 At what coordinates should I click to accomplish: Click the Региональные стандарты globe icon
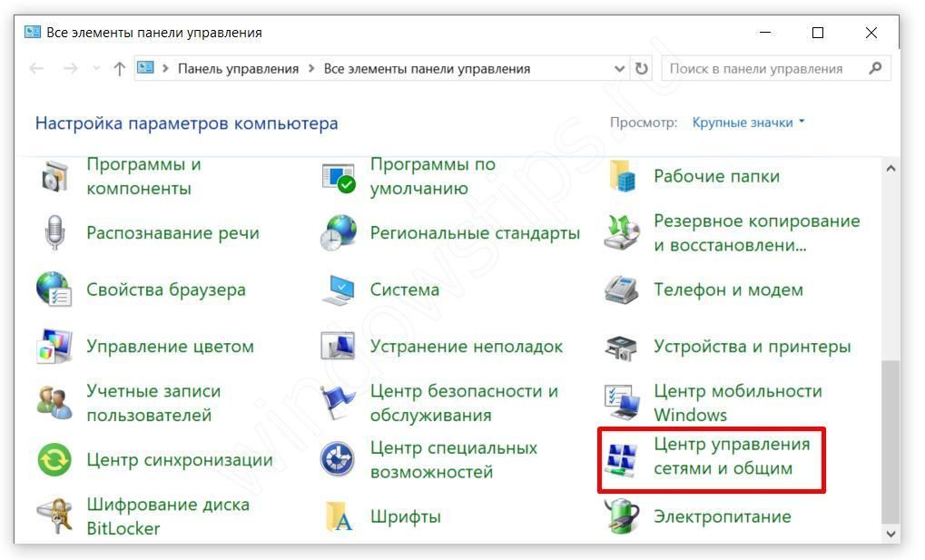pos(338,233)
